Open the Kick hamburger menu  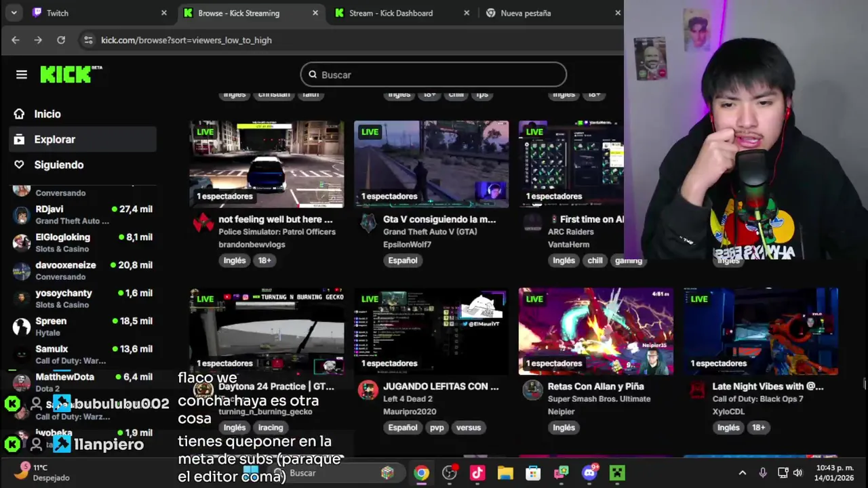coord(22,75)
